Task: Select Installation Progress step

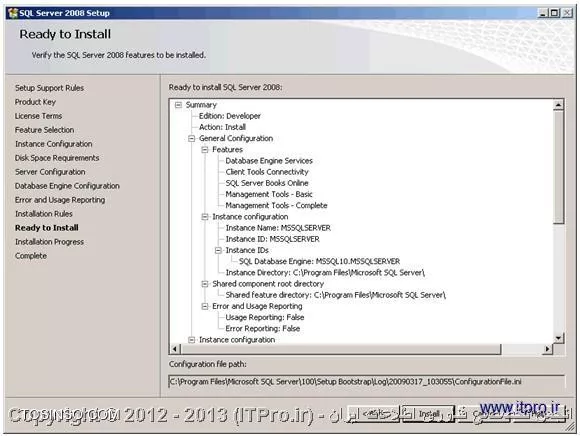Action: coord(49,242)
